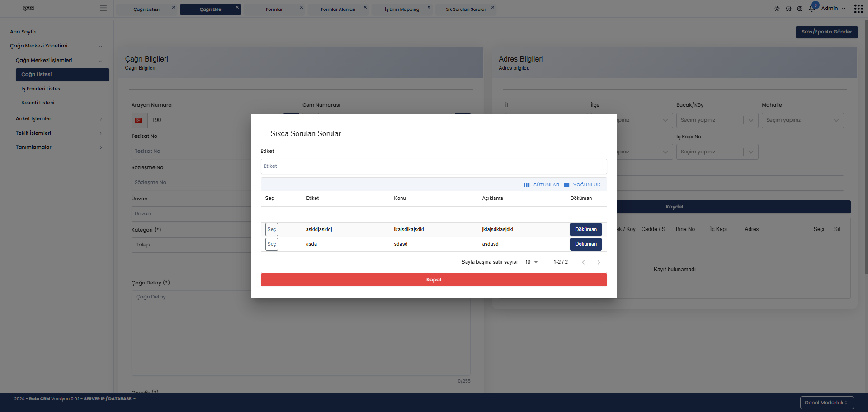The image size is (868, 412).
Task: Switch to Formlar Alanları tab
Action: click(x=338, y=9)
